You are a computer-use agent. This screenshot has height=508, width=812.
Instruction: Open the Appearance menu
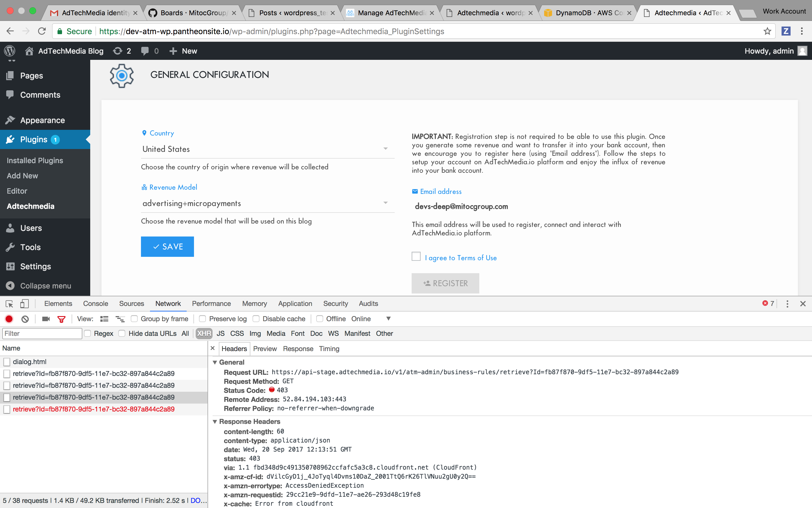(45, 120)
